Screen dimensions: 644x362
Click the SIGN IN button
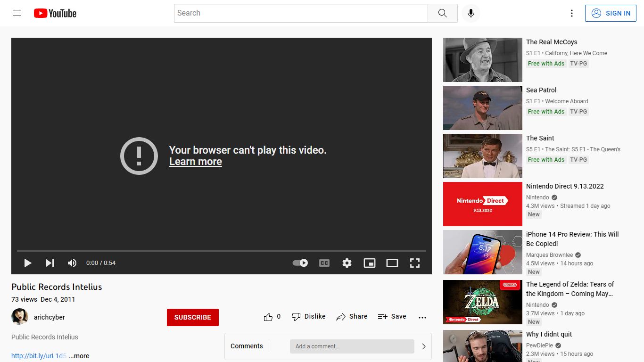611,13
